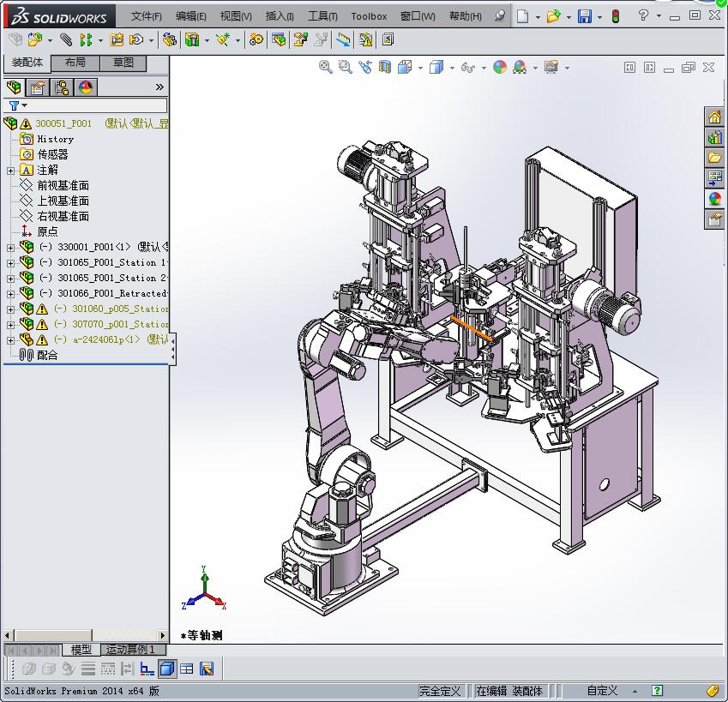Open the Custom Properties task pane
The height and width of the screenshot is (702, 728).
click(x=714, y=219)
